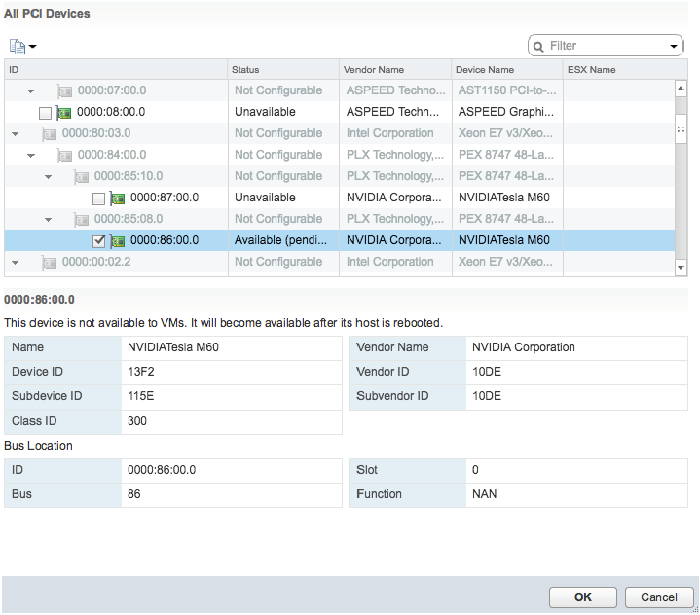Click Vendor Name value NVIDIA Corporation
The height and width of the screenshot is (615, 700).
click(x=524, y=346)
